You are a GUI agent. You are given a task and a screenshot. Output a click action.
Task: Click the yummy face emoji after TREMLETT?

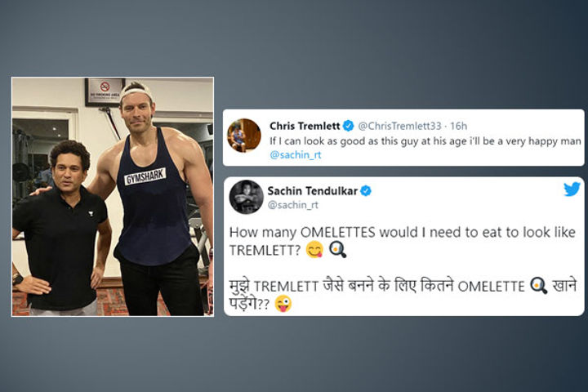(314, 250)
